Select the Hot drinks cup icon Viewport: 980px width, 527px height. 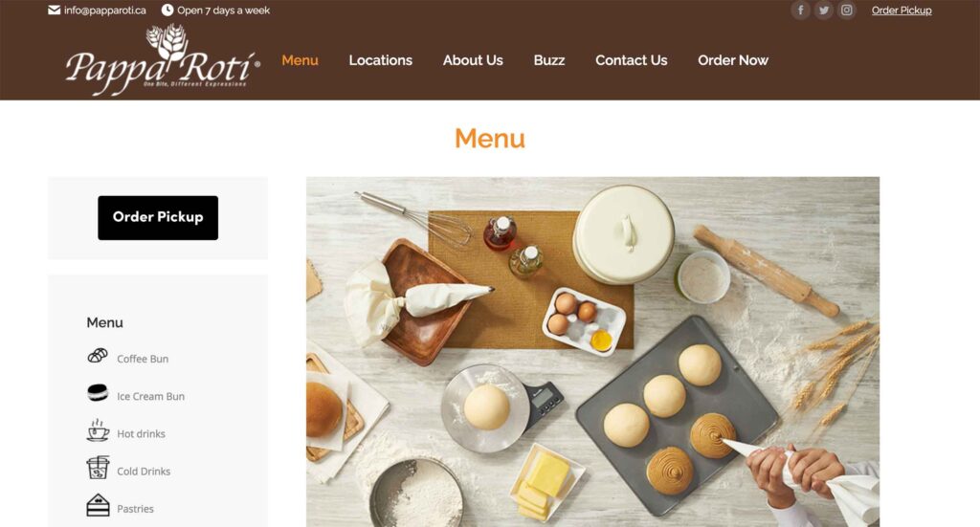pos(98,430)
